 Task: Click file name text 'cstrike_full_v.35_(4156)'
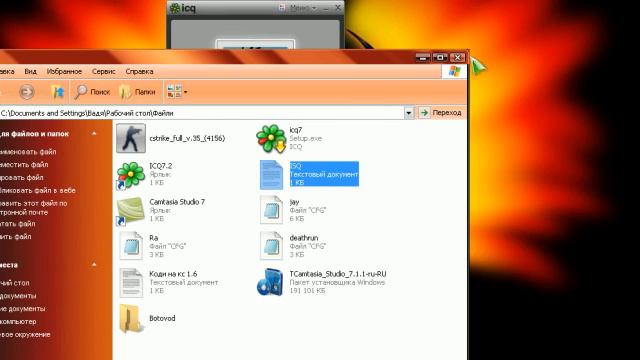coord(187,138)
